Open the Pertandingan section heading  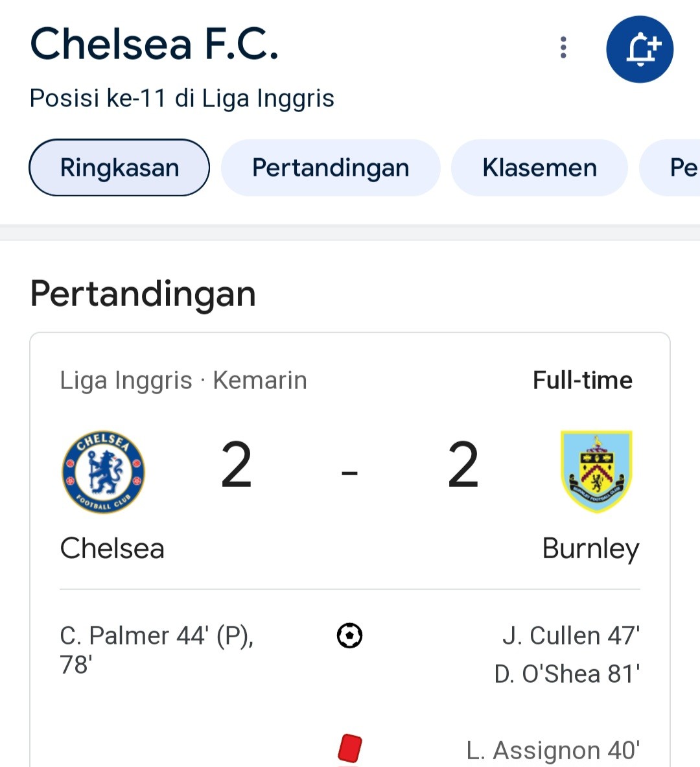point(143,294)
